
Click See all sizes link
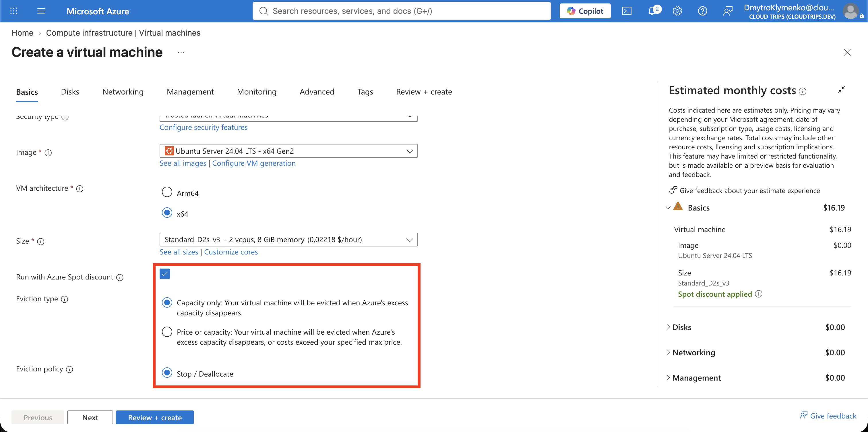pyautogui.click(x=179, y=252)
